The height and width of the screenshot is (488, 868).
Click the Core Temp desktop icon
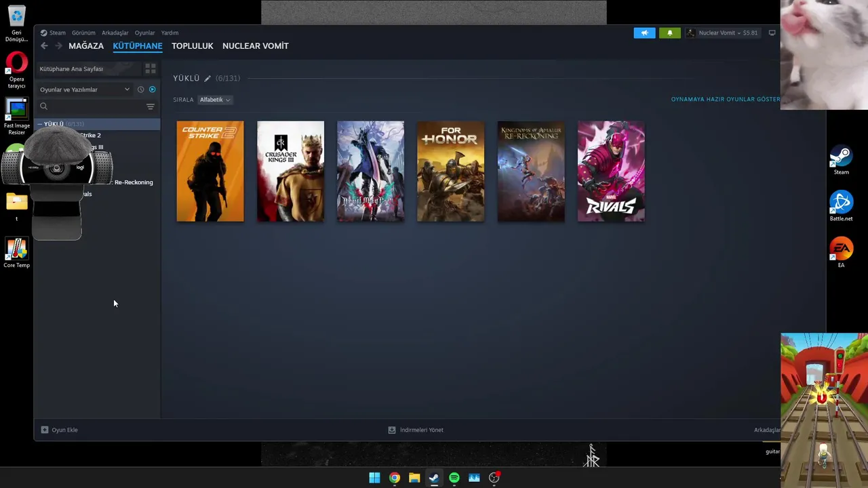16,253
